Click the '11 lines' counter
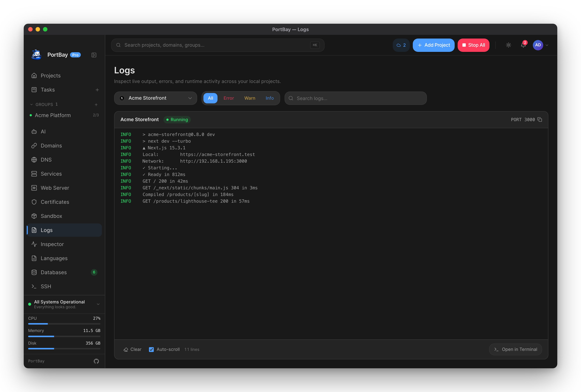The height and width of the screenshot is (392, 581). coord(192,350)
